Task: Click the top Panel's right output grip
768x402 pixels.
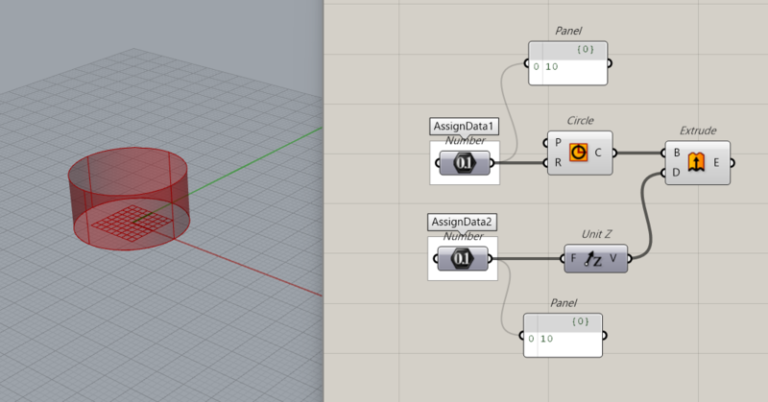Action: (611, 66)
